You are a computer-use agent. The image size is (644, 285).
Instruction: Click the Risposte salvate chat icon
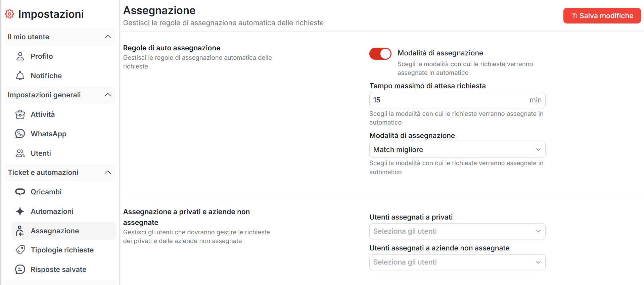tap(20, 269)
